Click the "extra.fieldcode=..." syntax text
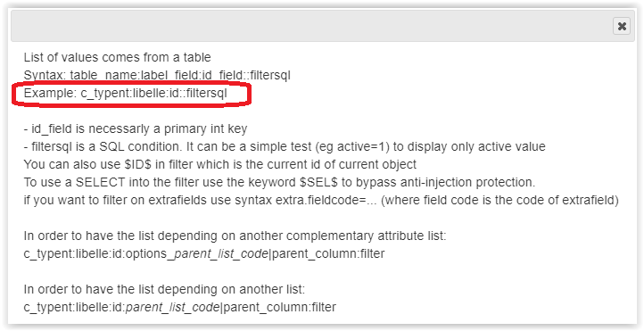 tap(327, 201)
